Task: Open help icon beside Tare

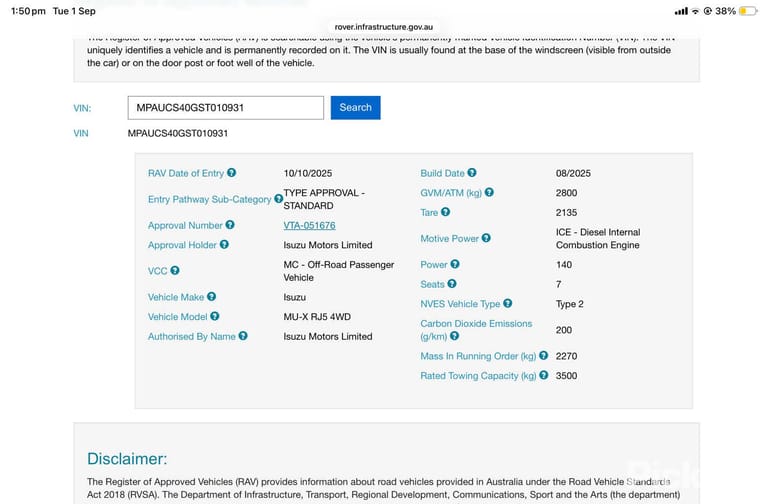Action: [x=445, y=212]
